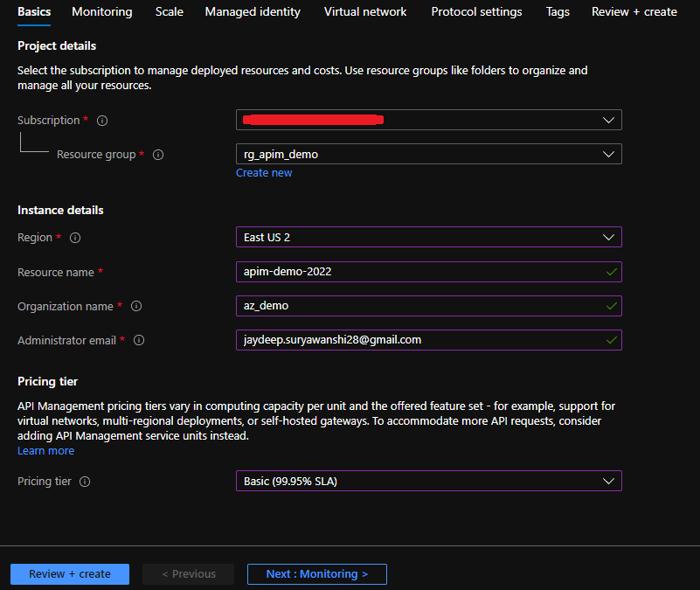The image size is (700, 590).
Task: Open the Scale tab
Action: coord(170,11)
